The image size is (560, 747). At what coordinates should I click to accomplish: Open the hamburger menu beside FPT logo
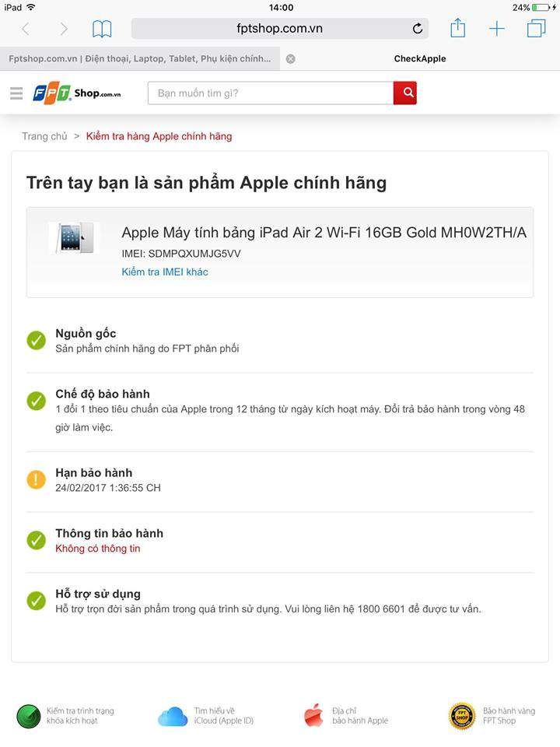tap(16, 93)
